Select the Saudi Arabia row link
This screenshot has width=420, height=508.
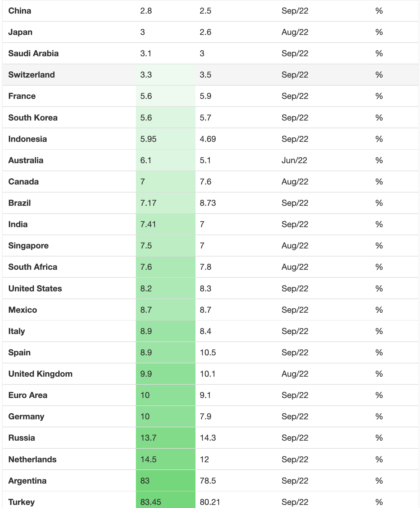pos(33,53)
